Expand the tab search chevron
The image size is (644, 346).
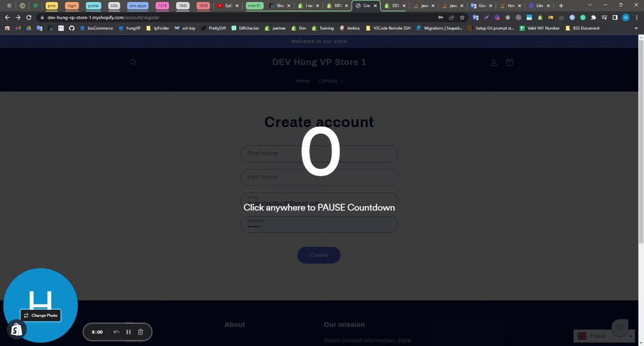(590, 5)
